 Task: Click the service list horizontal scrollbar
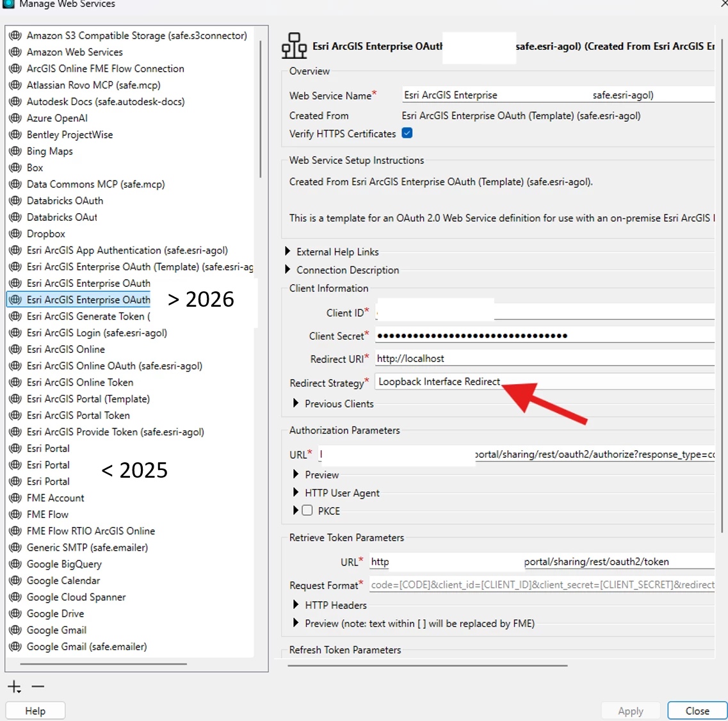click(x=104, y=664)
